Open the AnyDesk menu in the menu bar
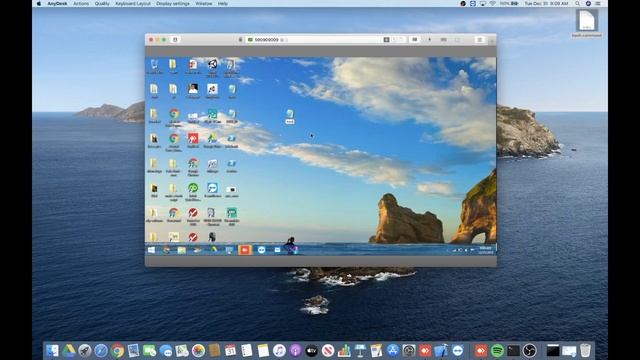640x360 pixels. tap(57, 4)
